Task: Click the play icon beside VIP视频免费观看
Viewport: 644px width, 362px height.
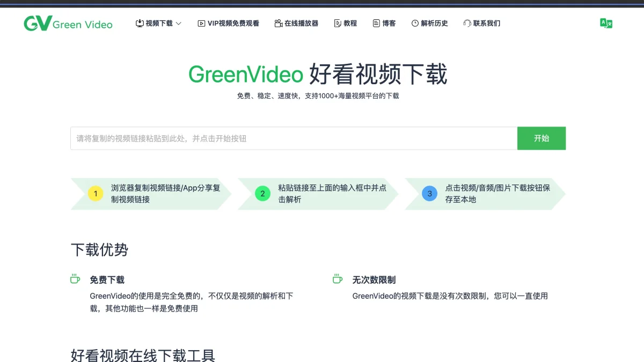Action: (201, 24)
